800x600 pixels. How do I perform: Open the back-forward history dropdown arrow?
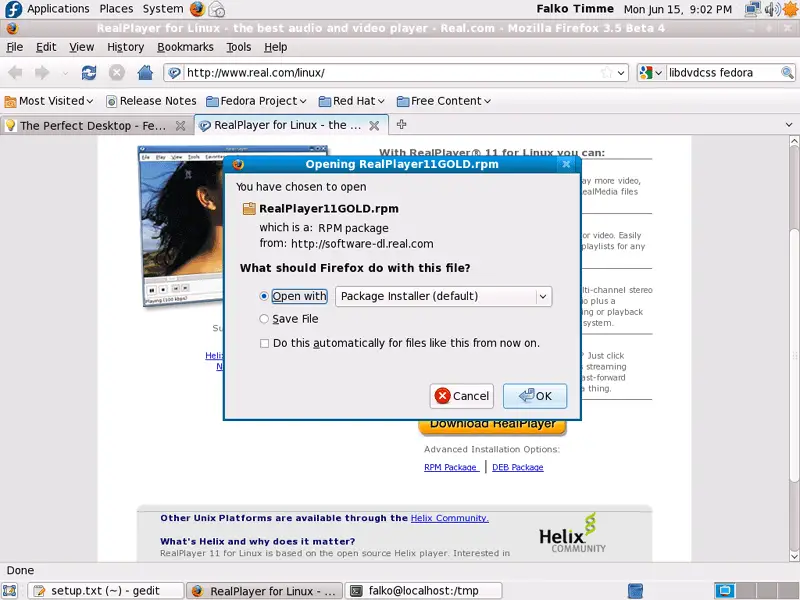coord(65,73)
